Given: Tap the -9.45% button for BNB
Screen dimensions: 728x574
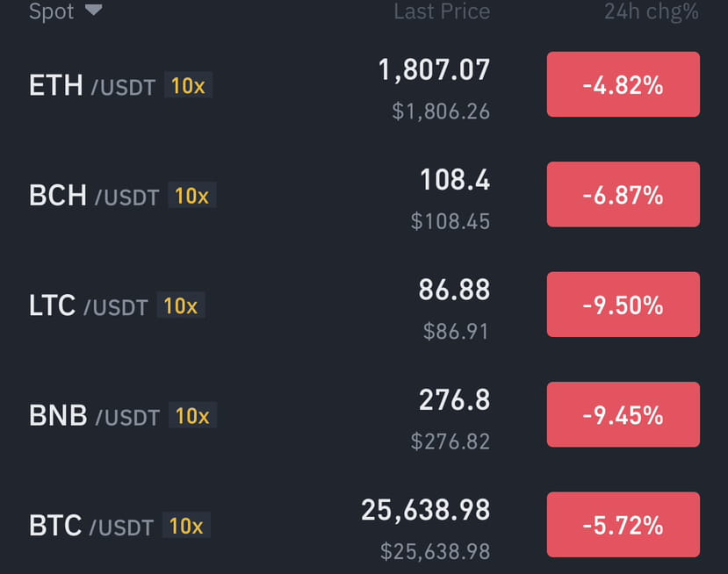Looking at the screenshot, I should pyautogui.click(x=623, y=413).
